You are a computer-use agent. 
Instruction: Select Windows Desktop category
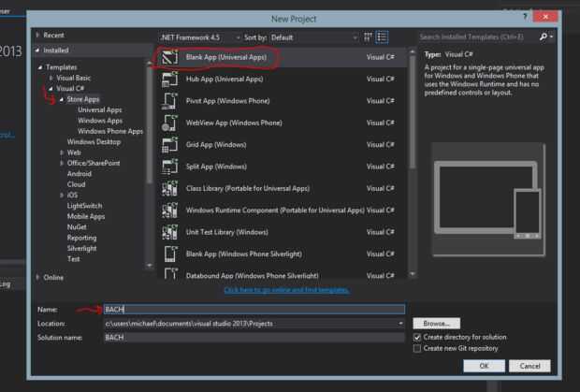pyautogui.click(x=94, y=141)
